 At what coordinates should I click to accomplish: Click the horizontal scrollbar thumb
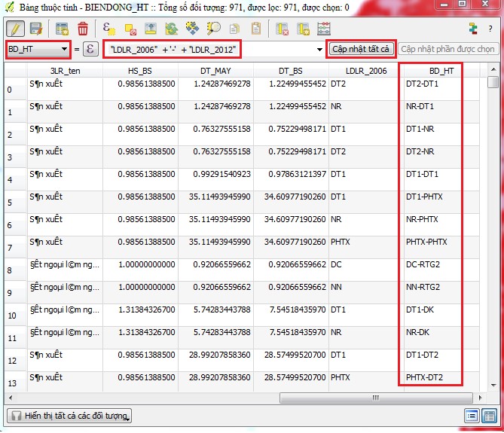tap(376, 398)
